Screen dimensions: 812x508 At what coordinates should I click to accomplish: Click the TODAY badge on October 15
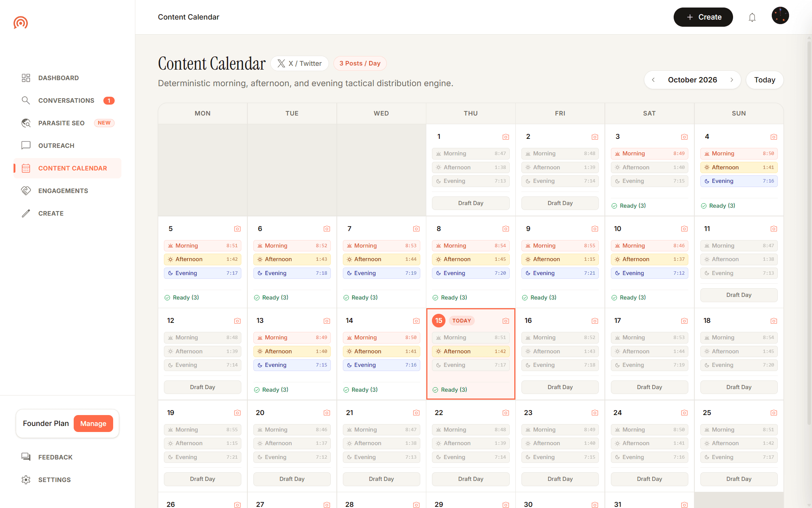point(462,321)
